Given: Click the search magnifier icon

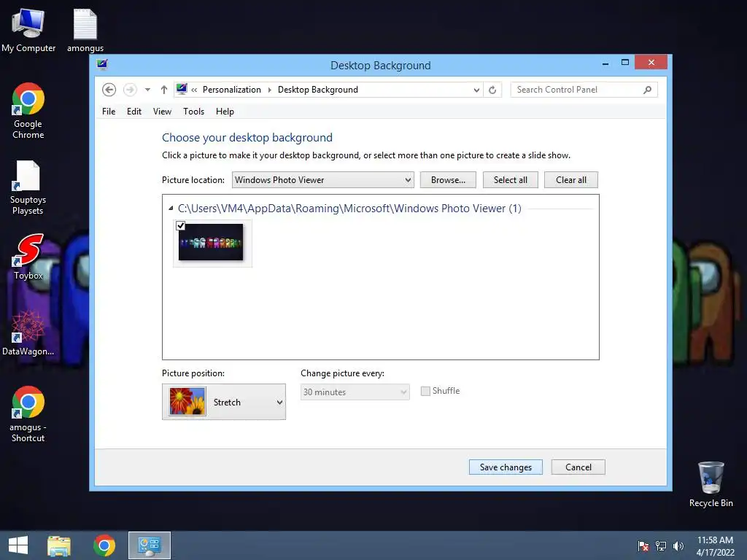Looking at the screenshot, I should 647,90.
